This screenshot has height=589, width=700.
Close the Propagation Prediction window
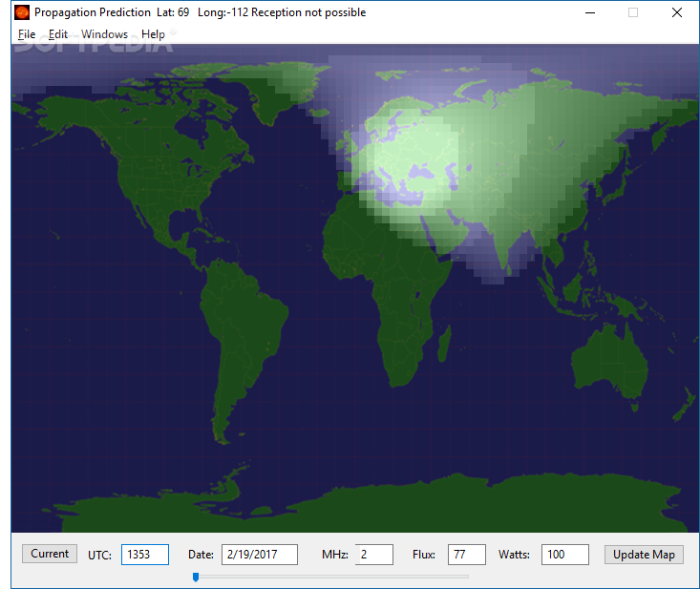[x=677, y=12]
